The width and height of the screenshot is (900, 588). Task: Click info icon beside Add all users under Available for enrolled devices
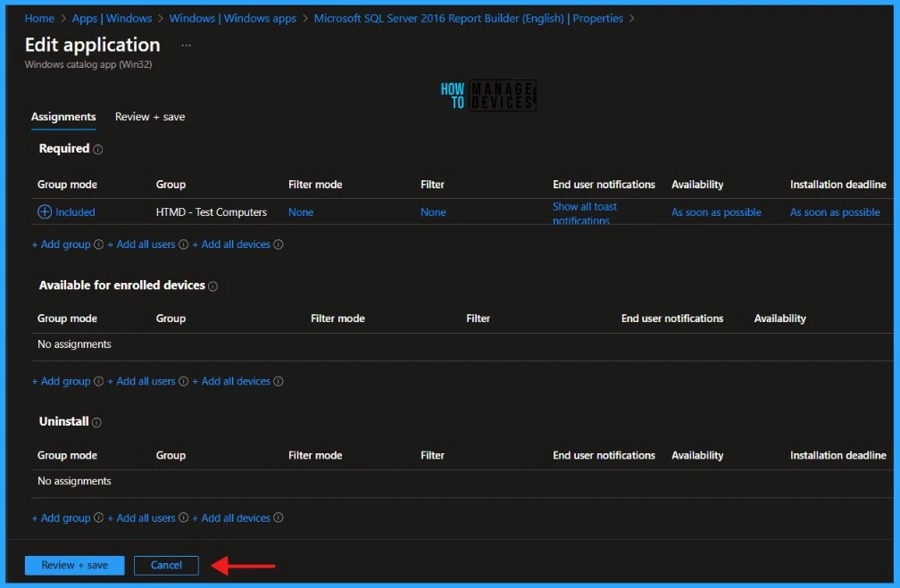pyautogui.click(x=184, y=381)
